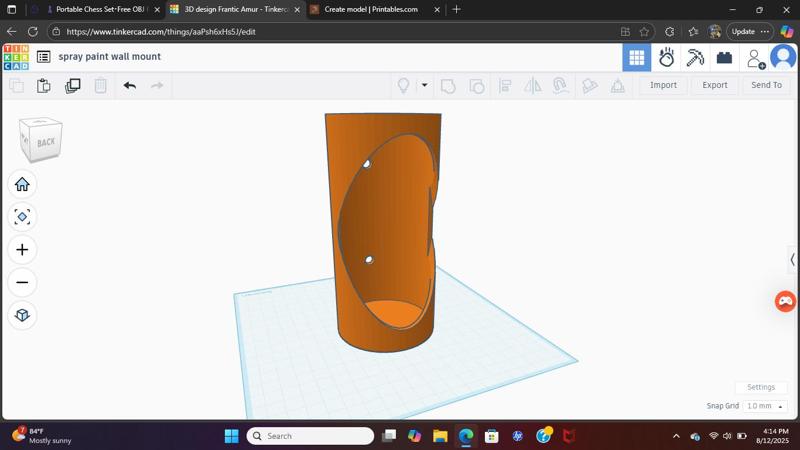Click the Export button
800x450 pixels.
click(x=714, y=86)
